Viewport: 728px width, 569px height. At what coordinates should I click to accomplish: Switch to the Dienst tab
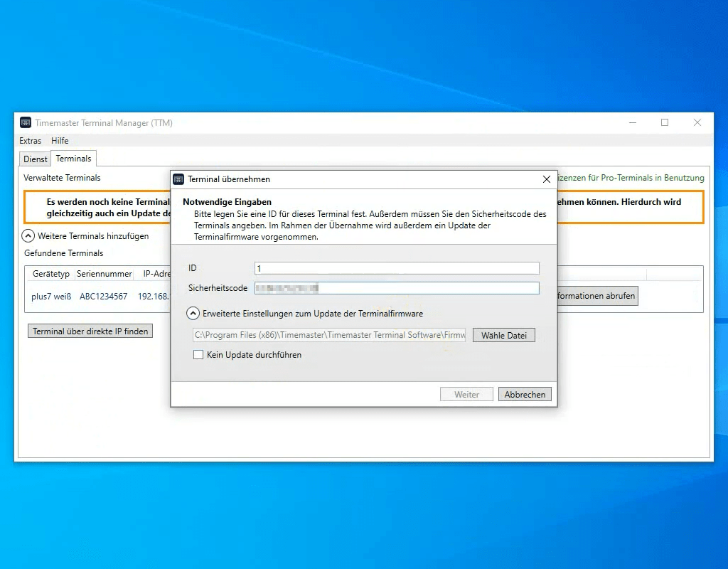(x=36, y=159)
